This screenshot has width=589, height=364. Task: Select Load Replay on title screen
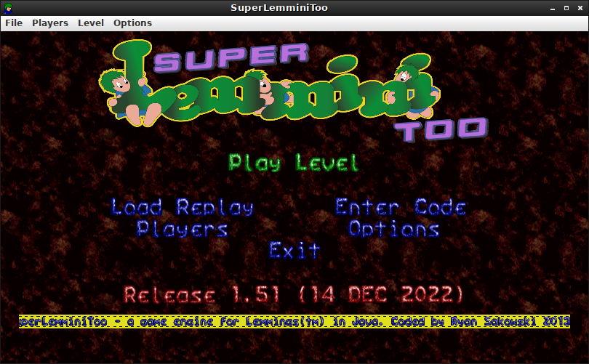tap(183, 208)
